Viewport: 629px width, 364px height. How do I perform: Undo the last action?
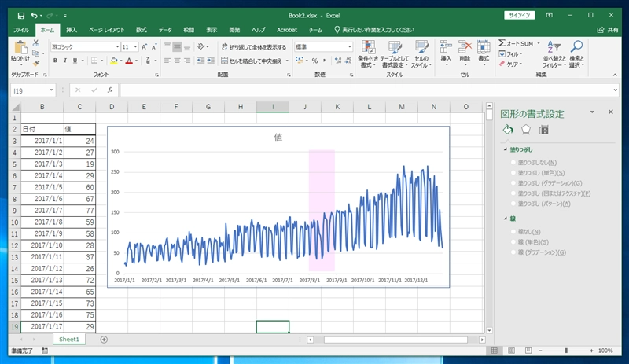(x=34, y=16)
